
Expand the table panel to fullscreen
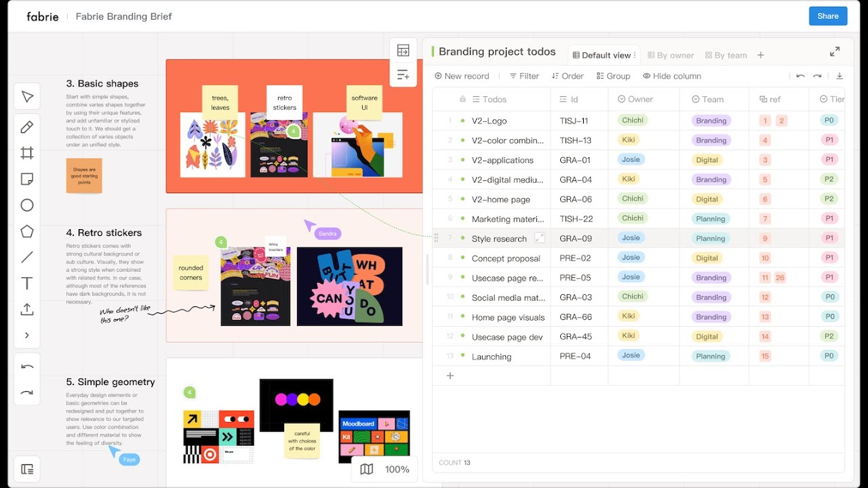point(835,52)
